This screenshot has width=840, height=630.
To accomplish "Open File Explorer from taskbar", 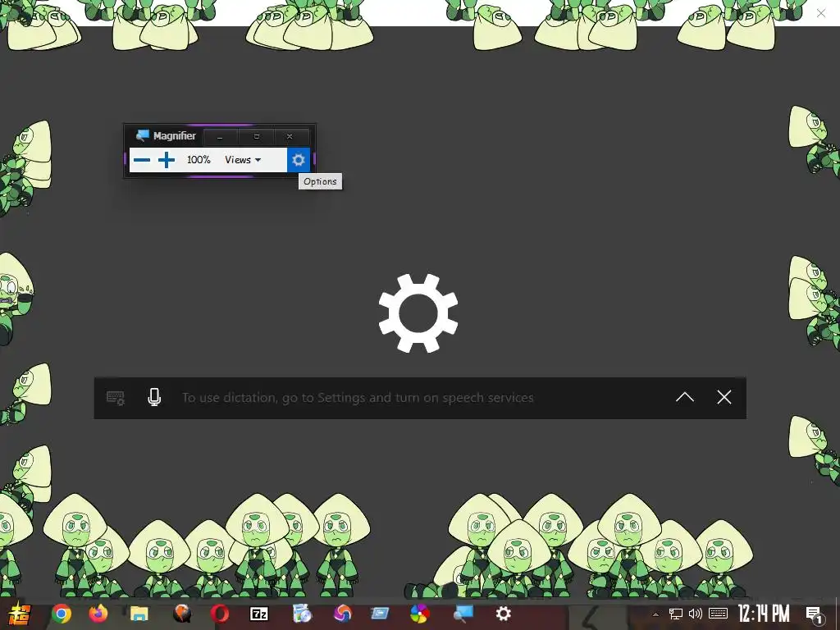I will pyautogui.click(x=139, y=614).
